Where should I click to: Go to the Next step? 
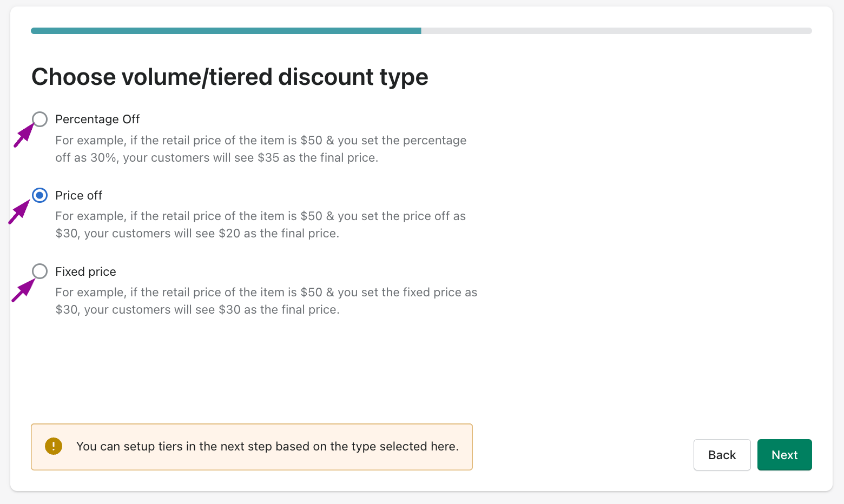(784, 455)
